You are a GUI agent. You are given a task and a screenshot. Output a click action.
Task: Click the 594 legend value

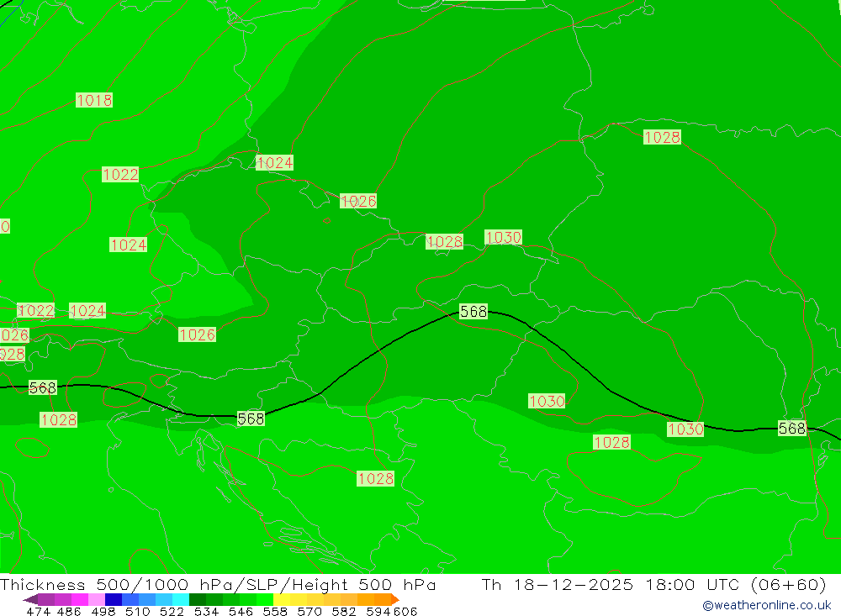tap(378, 611)
